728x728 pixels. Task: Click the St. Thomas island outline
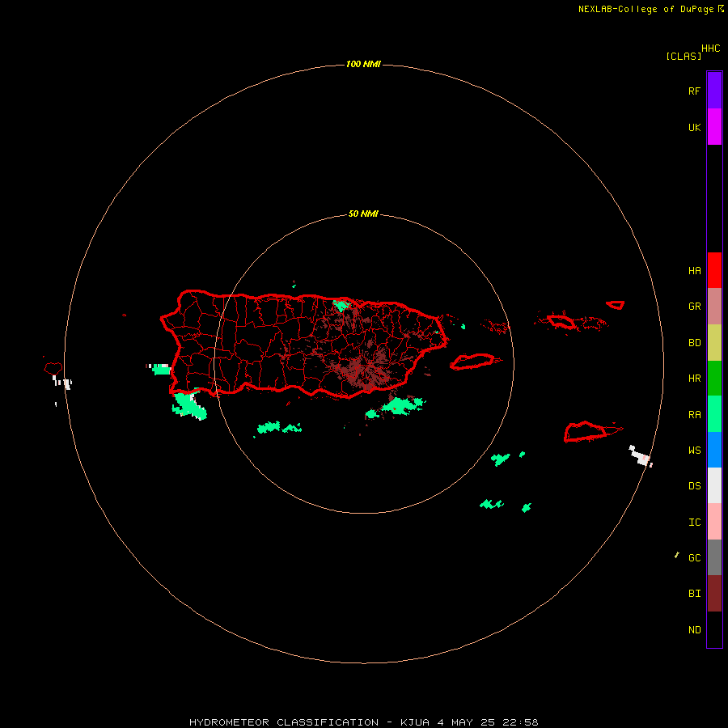point(562,321)
